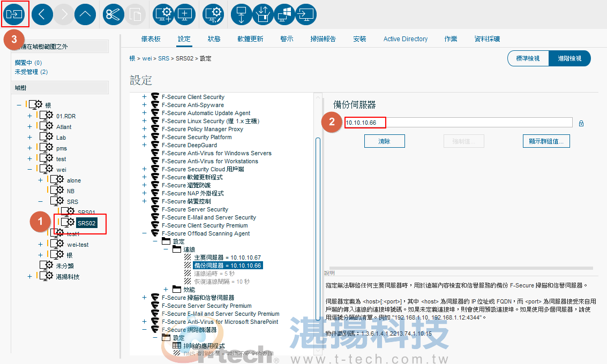Click the add domain gear-monitor icon

(163, 14)
